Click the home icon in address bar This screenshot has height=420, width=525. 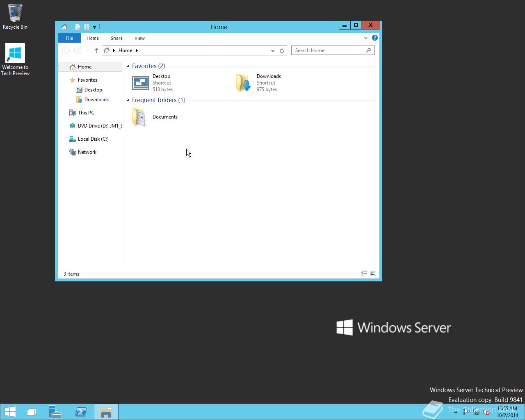click(x=107, y=50)
